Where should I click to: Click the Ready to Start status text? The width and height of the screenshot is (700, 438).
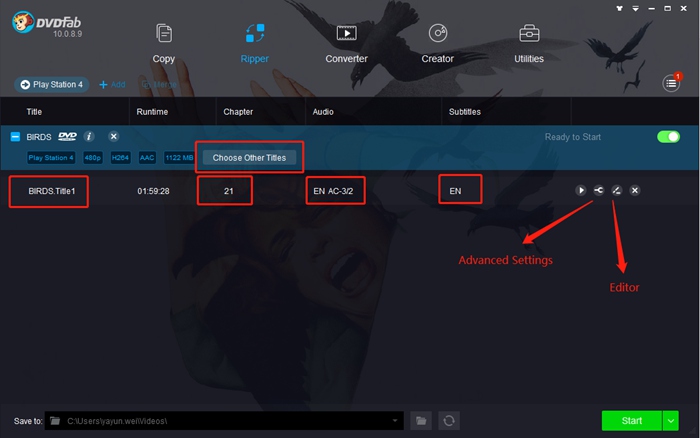click(572, 137)
